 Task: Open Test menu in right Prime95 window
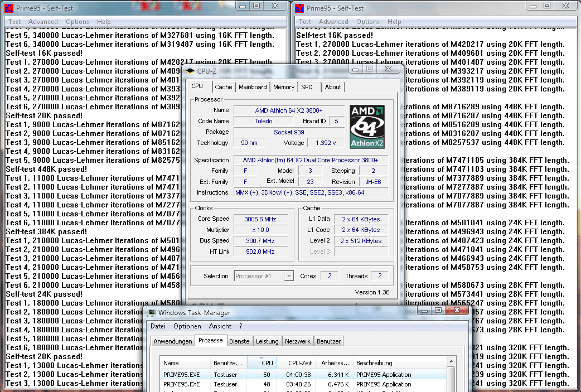(x=305, y=22)
